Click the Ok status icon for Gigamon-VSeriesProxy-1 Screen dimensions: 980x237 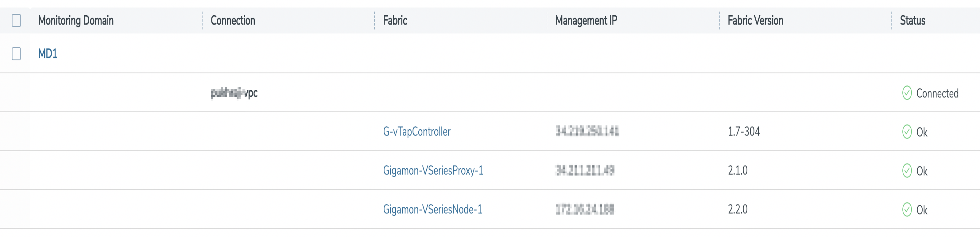(x=907, y=170)
